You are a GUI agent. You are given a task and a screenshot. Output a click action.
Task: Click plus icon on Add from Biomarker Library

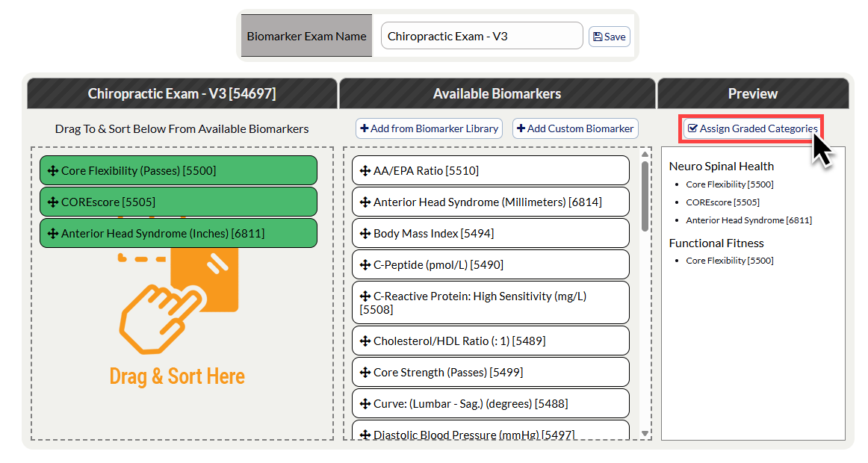point(365,128)
